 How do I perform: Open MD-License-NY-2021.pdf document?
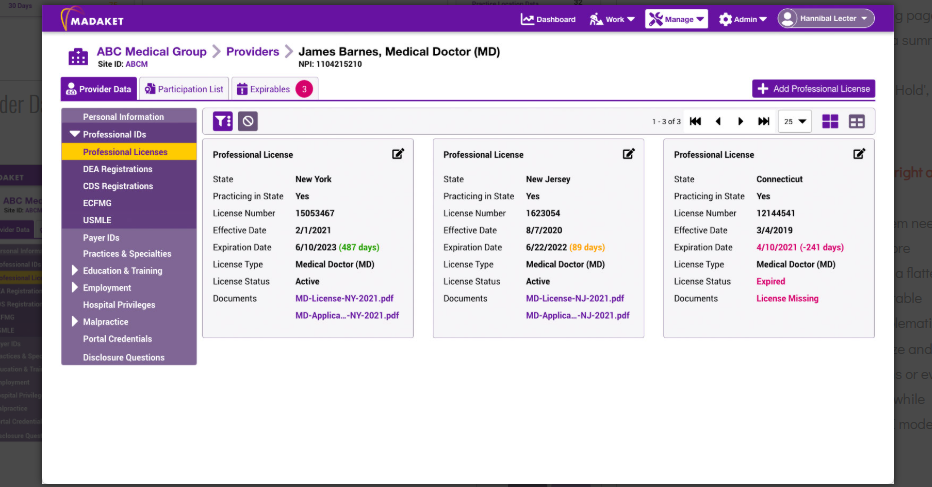(344, 299)
